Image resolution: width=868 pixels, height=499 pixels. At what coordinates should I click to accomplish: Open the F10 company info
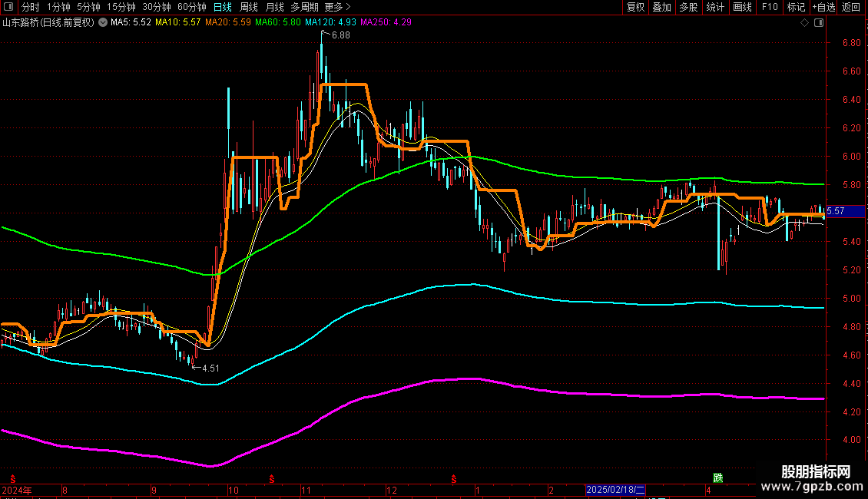tap(769, 7)
